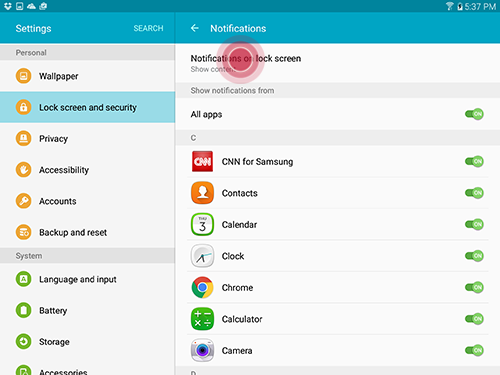Tap the 'CNN for Samsung' label
The image size is (500, 375).
[257, 162]
